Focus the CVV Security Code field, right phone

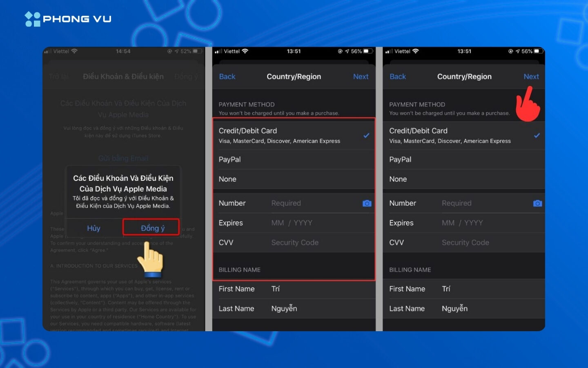[464, 242]
